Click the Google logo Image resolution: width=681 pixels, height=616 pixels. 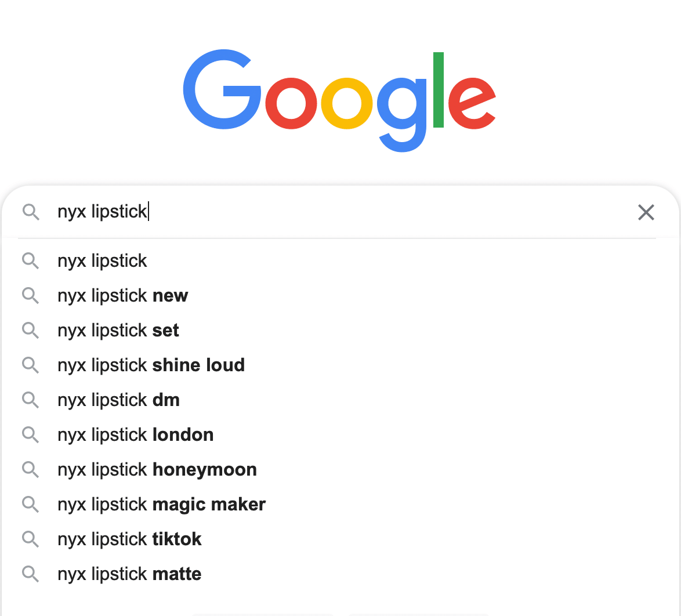coord(340,101)
